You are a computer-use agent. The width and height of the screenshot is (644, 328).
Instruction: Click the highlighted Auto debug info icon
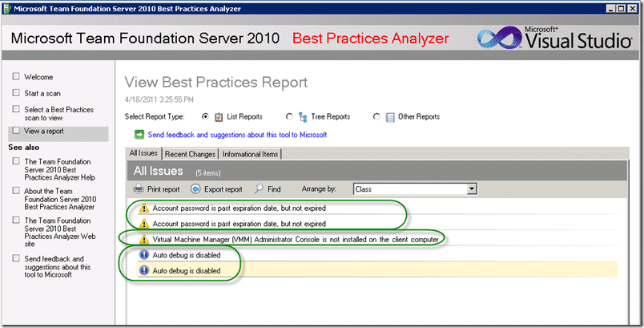pos(143,270)
